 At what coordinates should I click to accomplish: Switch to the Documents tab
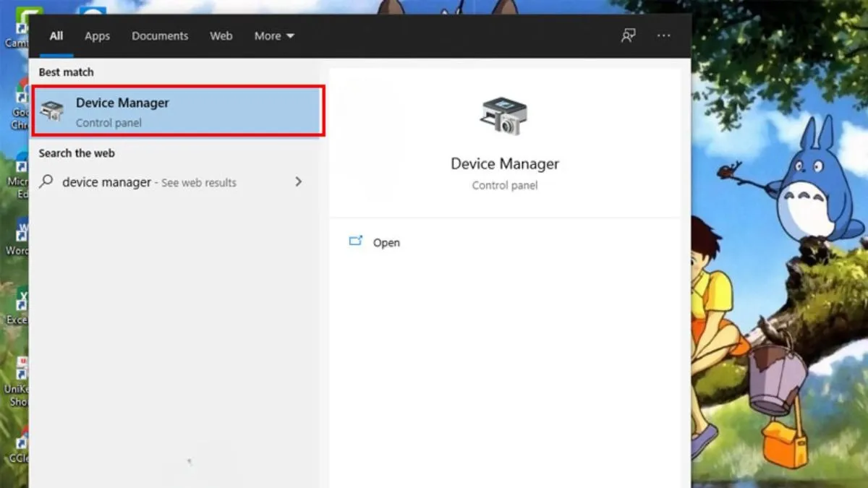pos(160,35)
